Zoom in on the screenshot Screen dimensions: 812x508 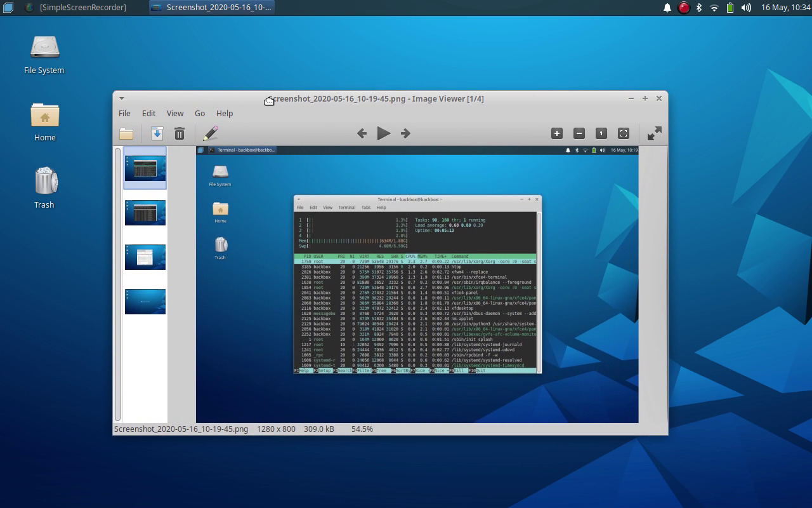click(556, 133)
